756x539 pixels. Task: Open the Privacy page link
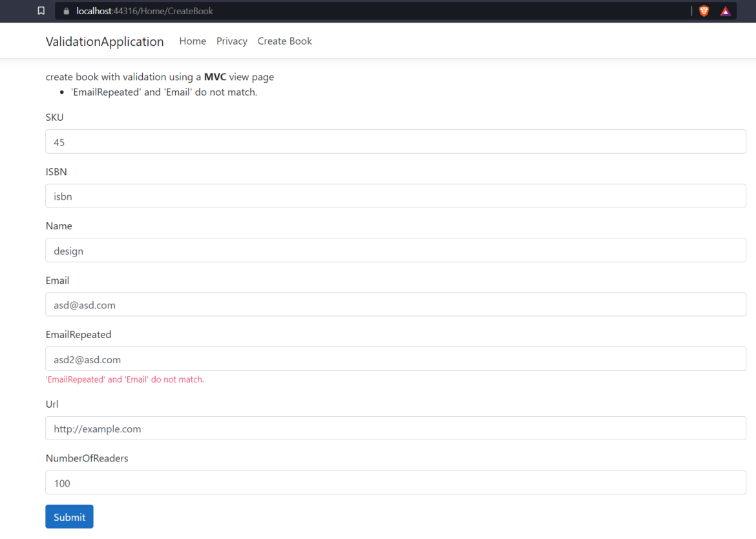click(x=231, y=41)
